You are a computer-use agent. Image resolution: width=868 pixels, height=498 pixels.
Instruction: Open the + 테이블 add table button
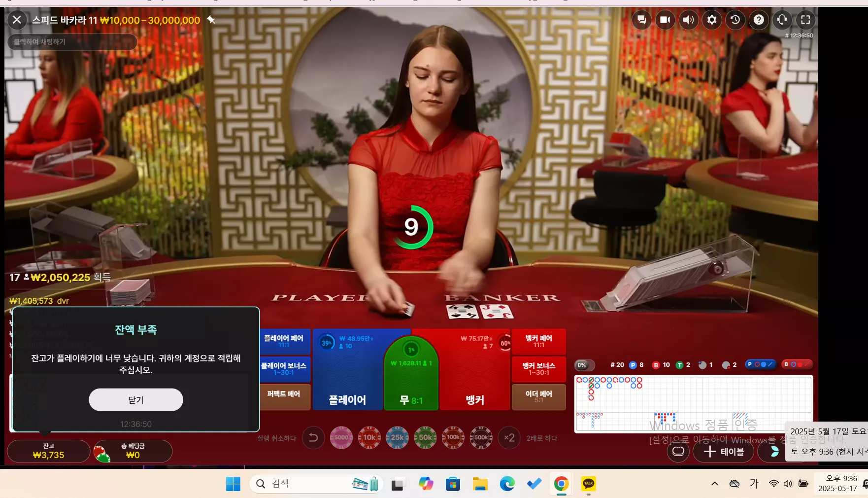pos(724,452)
